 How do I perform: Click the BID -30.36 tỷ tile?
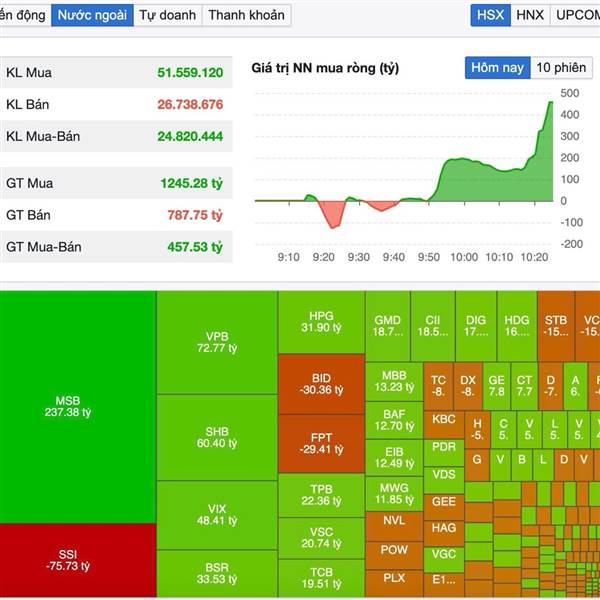[x=321, y=384]
